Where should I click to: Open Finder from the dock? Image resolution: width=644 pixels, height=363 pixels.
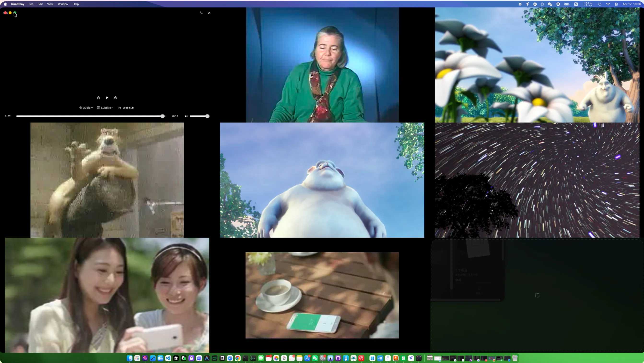[x=129, y=358]
